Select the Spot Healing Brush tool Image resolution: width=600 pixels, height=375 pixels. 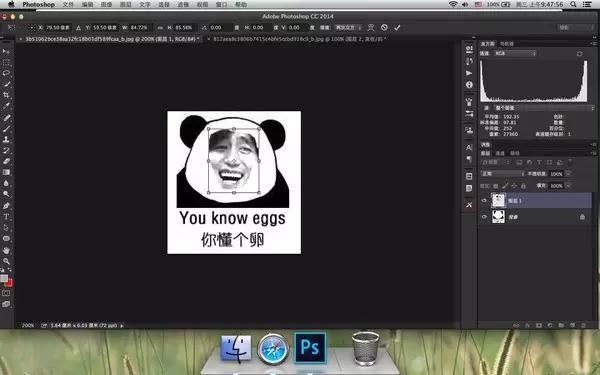pos(6,117)
